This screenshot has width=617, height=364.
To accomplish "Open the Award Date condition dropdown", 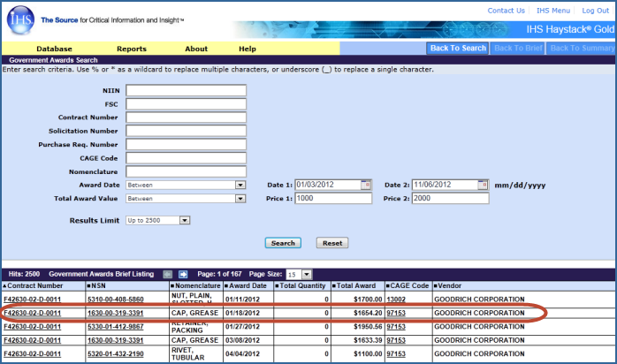I will (240, 185).
